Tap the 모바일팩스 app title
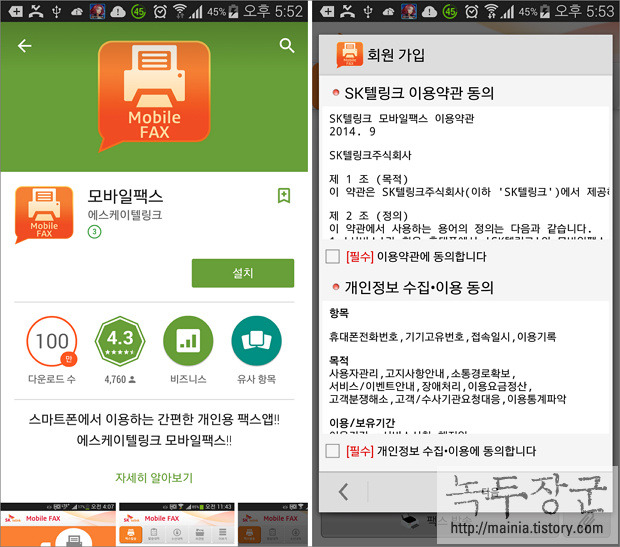 (125, 196)
